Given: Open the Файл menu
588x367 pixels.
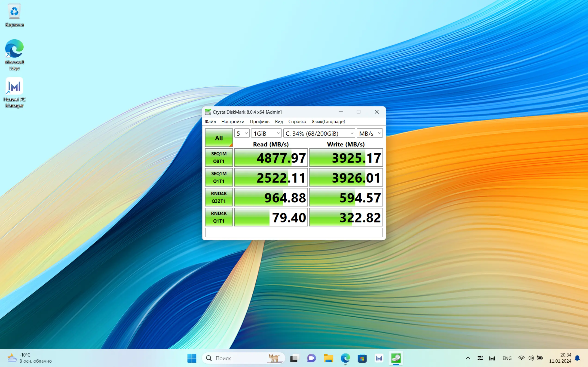Looking at the screenshot, I should coord(210,122).
